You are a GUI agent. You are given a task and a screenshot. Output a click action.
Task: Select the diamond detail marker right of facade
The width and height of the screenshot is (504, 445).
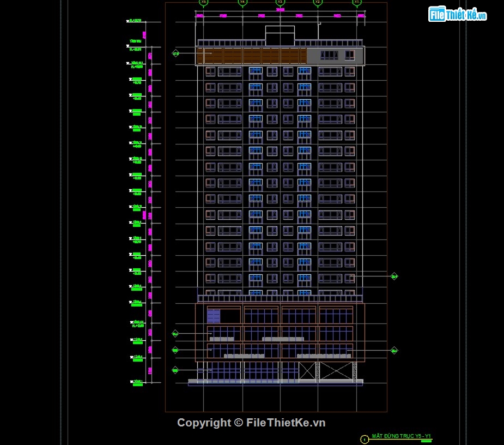point(393,276)
